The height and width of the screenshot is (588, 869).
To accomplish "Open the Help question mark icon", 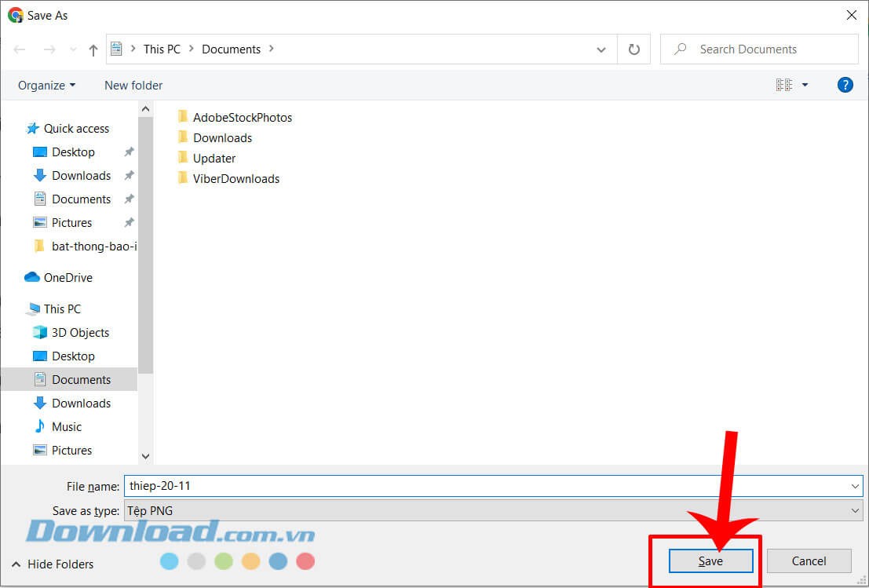I will pyautogui.click(x=845, y=85).
